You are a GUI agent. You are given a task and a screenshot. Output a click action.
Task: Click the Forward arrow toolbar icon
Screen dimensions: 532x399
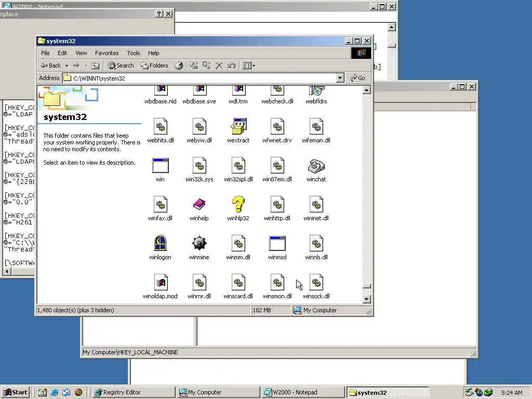[x=76, y=65]
